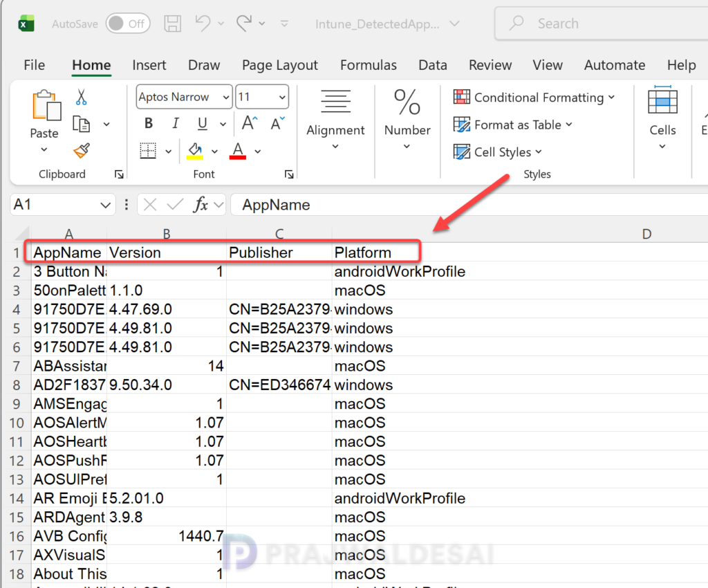Switch to Page Layout tab

point(280,65)
